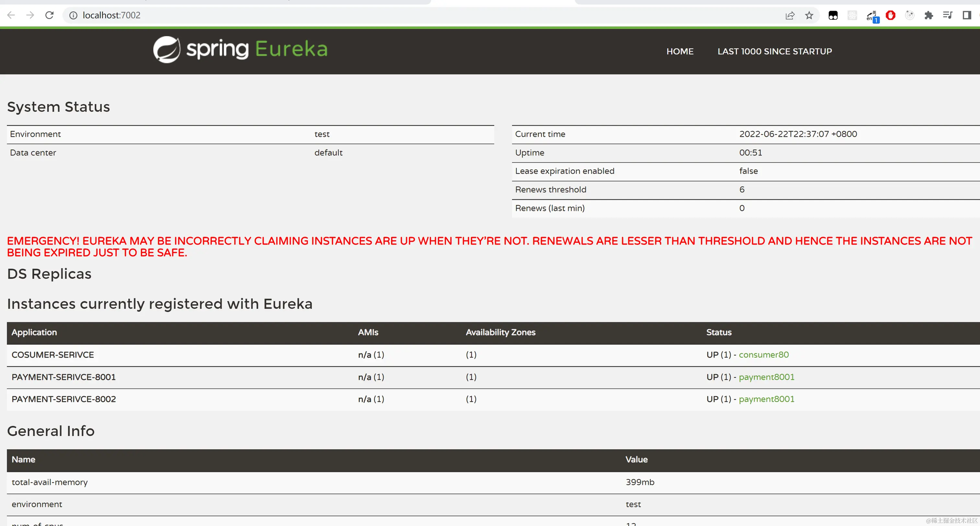Bookmark this page with the star icon
The width and height of the screenshot is (980, 526).
809,15
